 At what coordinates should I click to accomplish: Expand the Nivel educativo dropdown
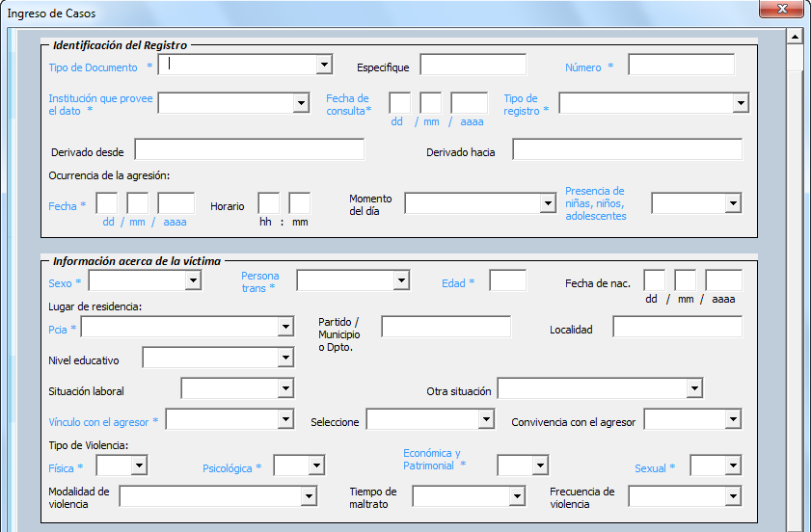pyautogui.click(x=285, y=359)
